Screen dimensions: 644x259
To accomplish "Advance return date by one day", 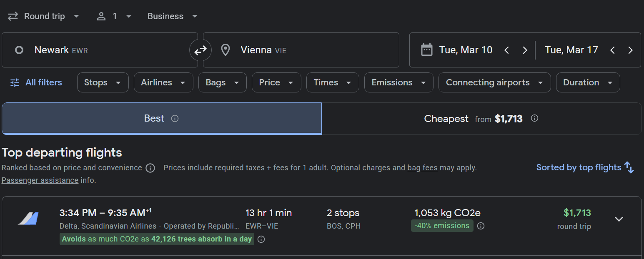I will pyautogui.click(x=630, y=50).
